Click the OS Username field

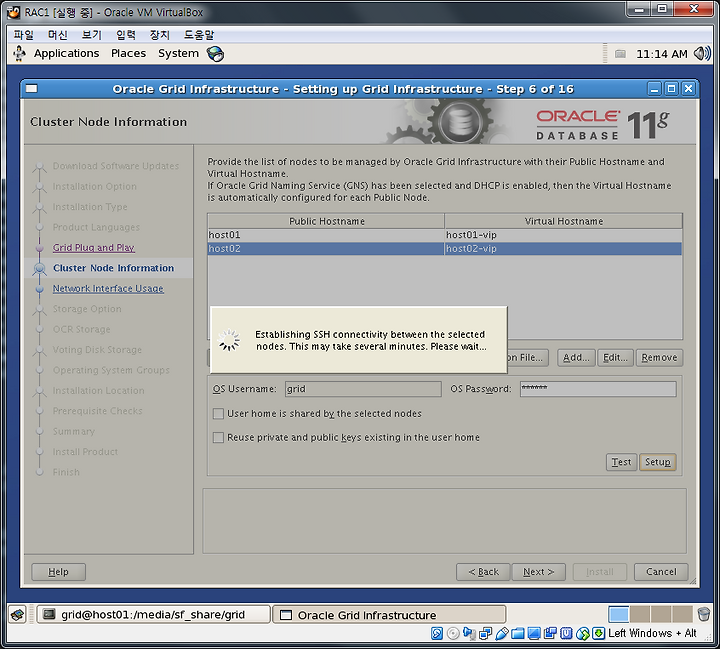[x=363, y=389]
